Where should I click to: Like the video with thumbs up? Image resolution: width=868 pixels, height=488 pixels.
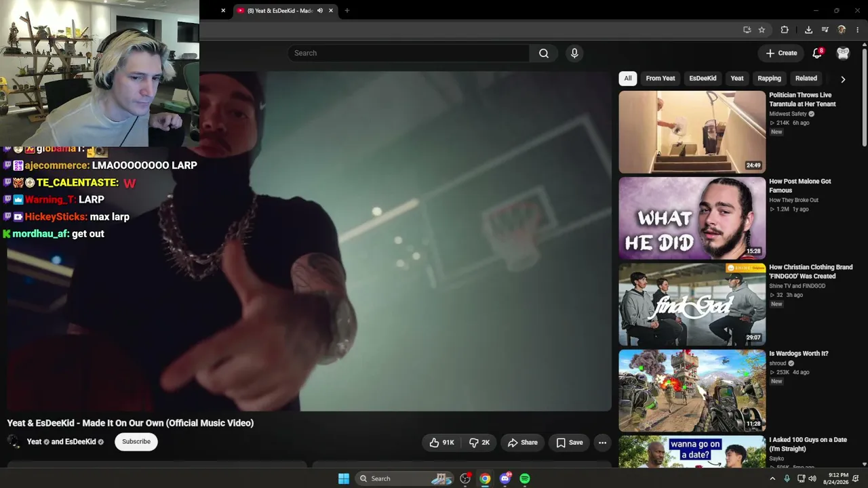tap(441, 443)
